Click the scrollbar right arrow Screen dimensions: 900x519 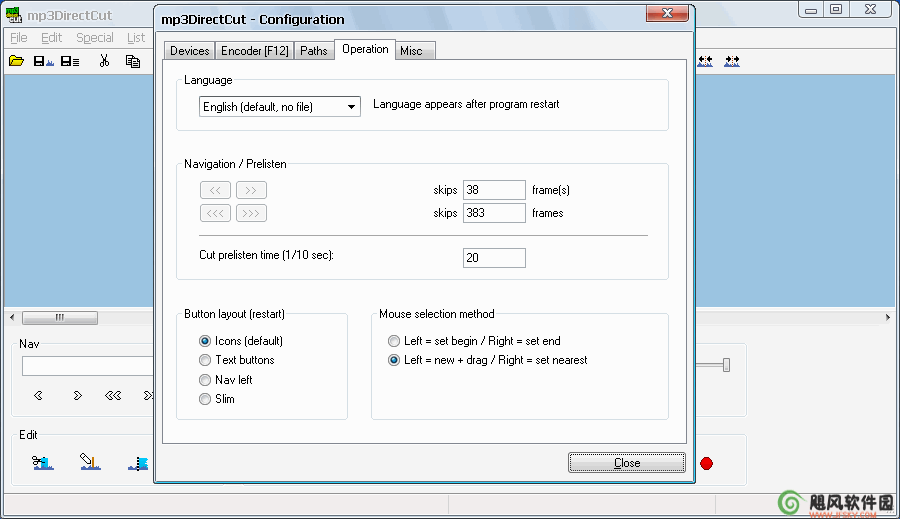887,317
